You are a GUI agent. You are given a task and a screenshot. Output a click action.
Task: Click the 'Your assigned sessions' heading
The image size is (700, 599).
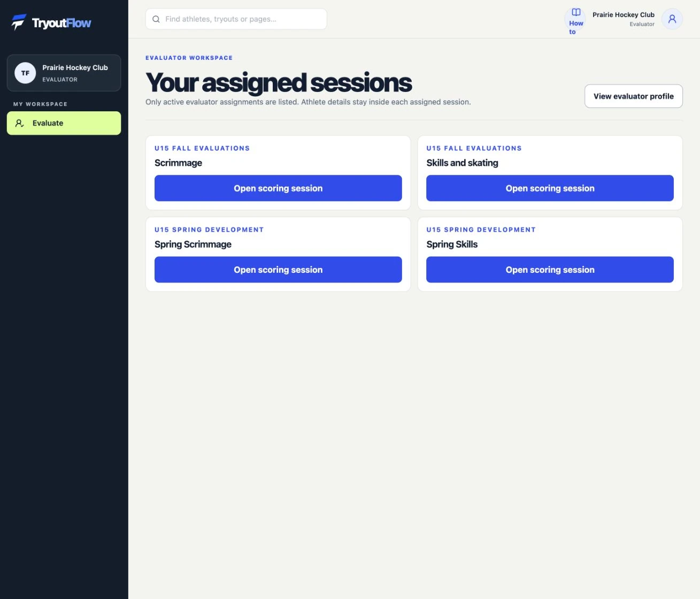pos(279,83)
